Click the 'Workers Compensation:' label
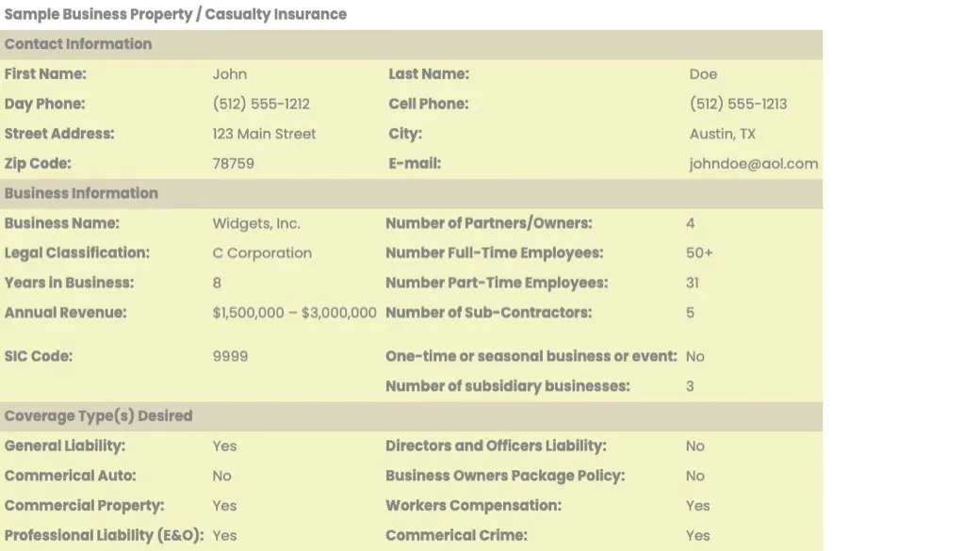The image size is (980, 551). click(473, 506)
